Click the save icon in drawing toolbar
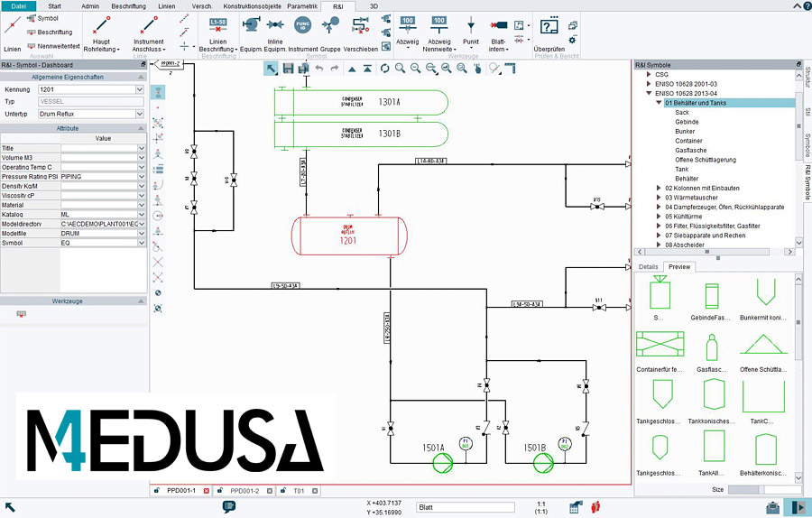The image size is (812, 518). click(x=288, y=69)
